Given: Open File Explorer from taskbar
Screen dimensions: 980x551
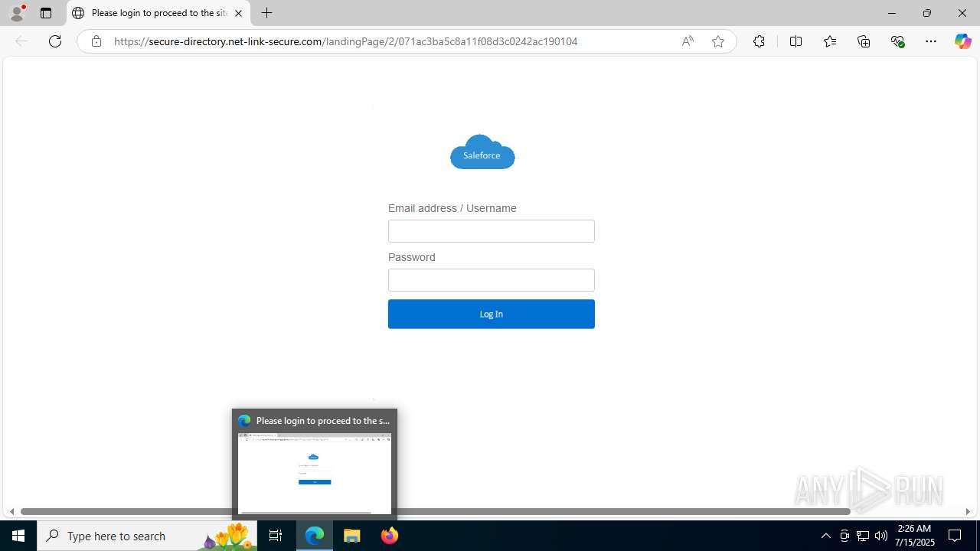Looking at the screenshot, I should pyautogui.click(x=352, y=536).
